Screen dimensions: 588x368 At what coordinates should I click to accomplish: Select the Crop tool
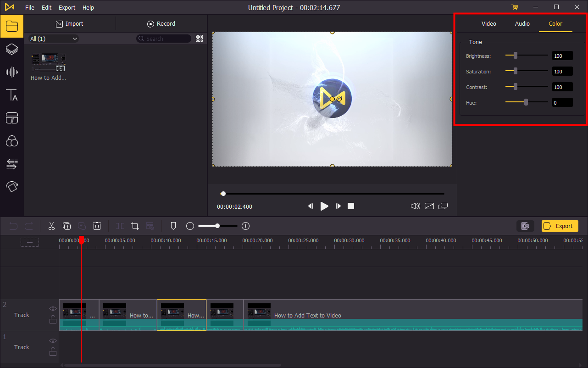135,226
